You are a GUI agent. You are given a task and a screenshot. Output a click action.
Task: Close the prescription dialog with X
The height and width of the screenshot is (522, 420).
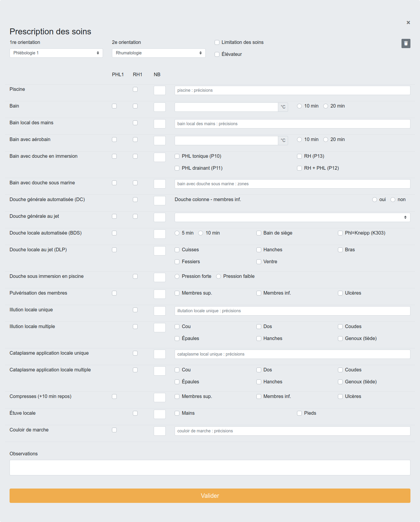[x=408, y=23]
